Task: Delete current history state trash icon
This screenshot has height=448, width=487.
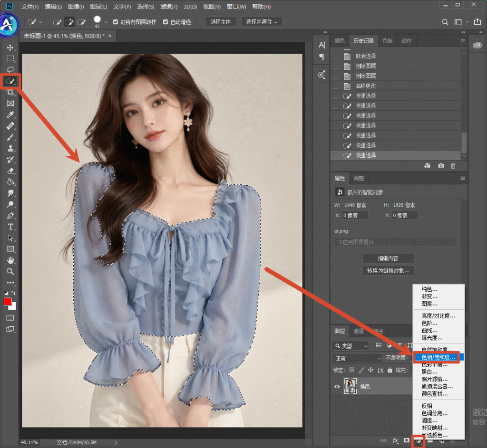Action: click(x=453, y=166)
